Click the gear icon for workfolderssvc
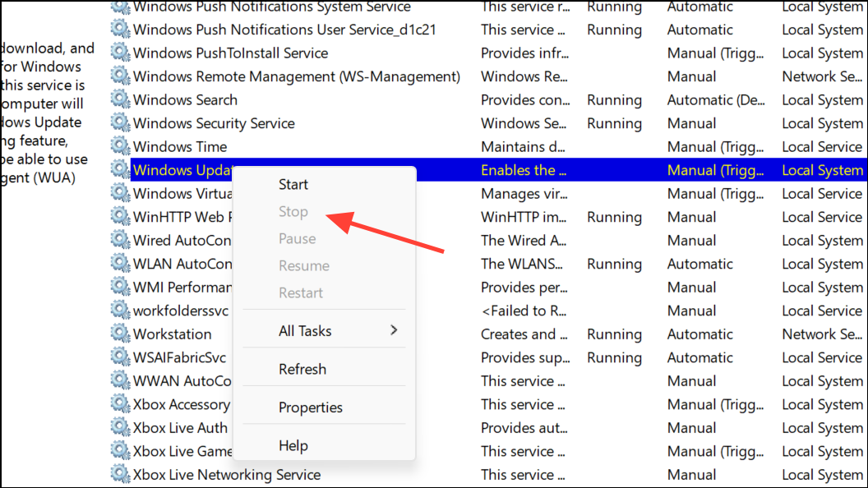Image resolution: width=868 pixels, height=488 pixels. [x=120, y=310]
